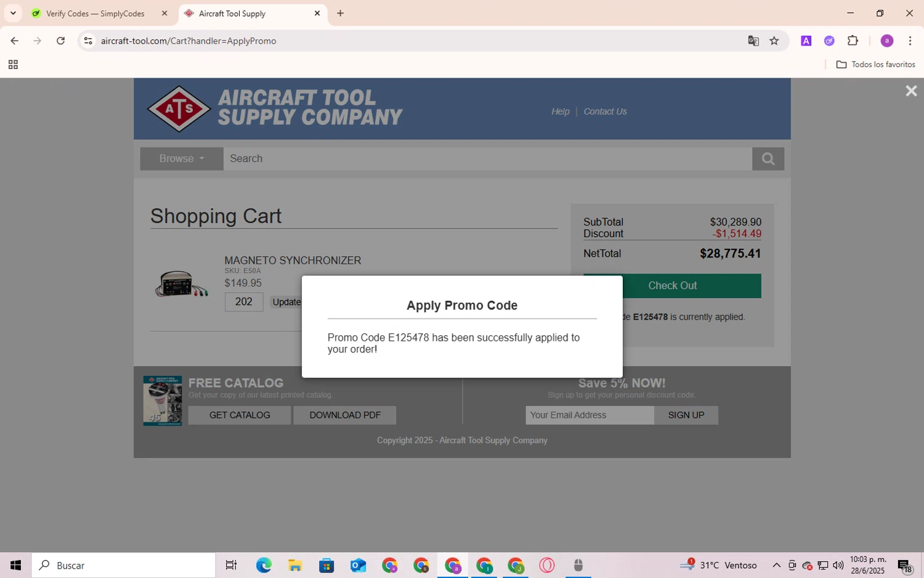The height and width of the screenshot is (578, 924).
Task: Switch to the Verify Codes SimplyCodes tab
Action: point(95,14)
